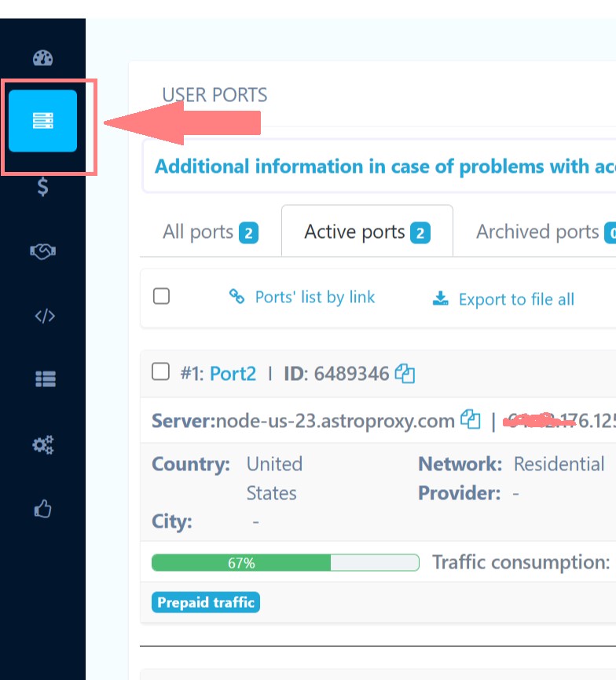
Task: Click the Prepaid traffic badge
Action: point(205,602)
